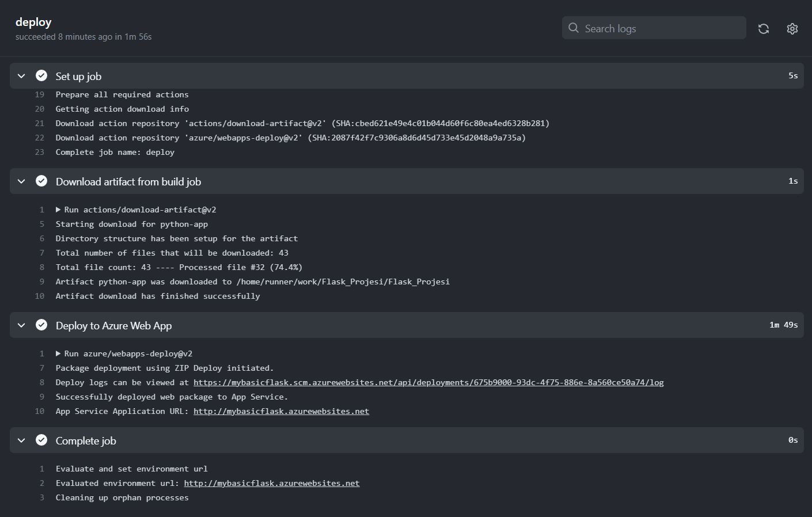Viewport: 812px width, 517px height.
Task: Click the Deploy to Azure success checkmark
Action: [41, 325]
